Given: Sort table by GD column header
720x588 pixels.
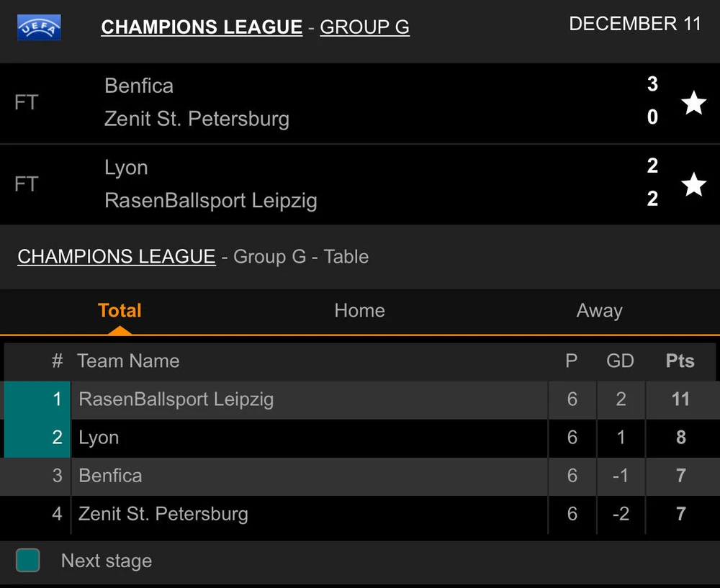Looking at the screenshot, I should (620, 361).
